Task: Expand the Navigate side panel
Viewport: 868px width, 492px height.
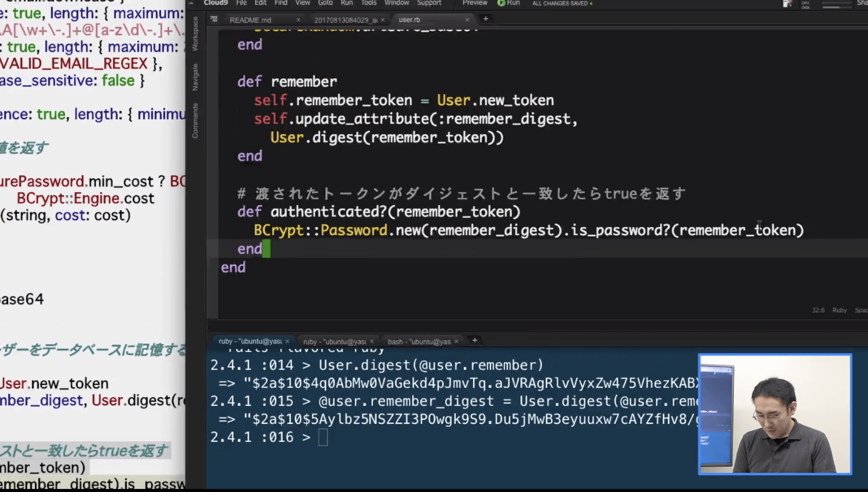Action: point(195,77)
